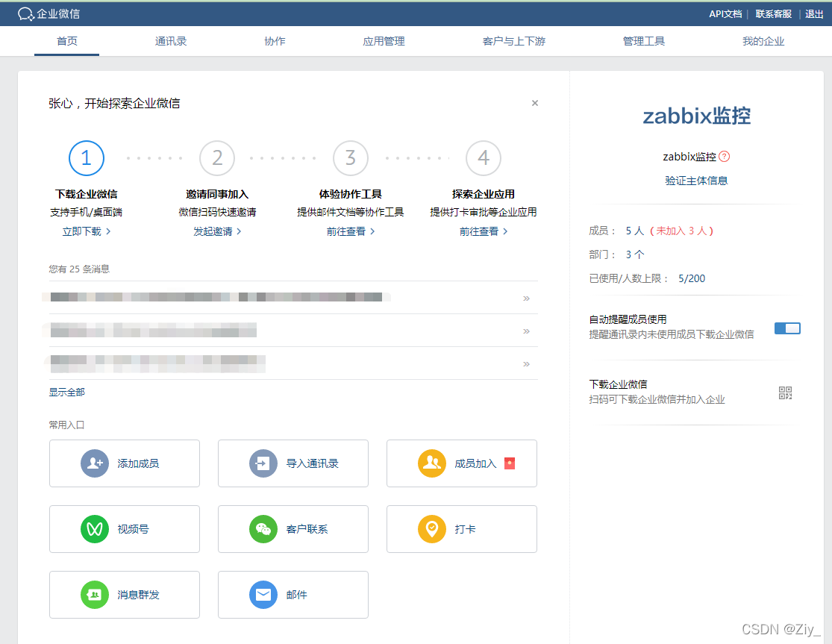Expand the third blurred message row

point(526,364)
